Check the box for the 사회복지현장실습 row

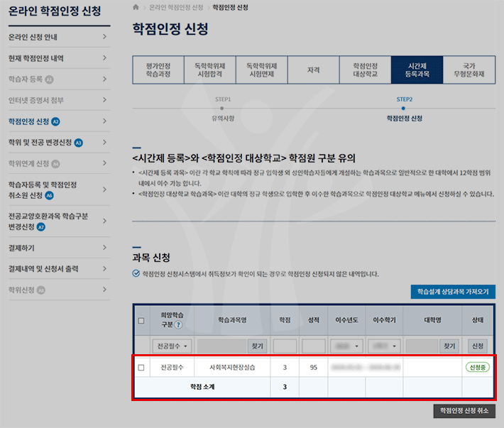click(141, 368)
